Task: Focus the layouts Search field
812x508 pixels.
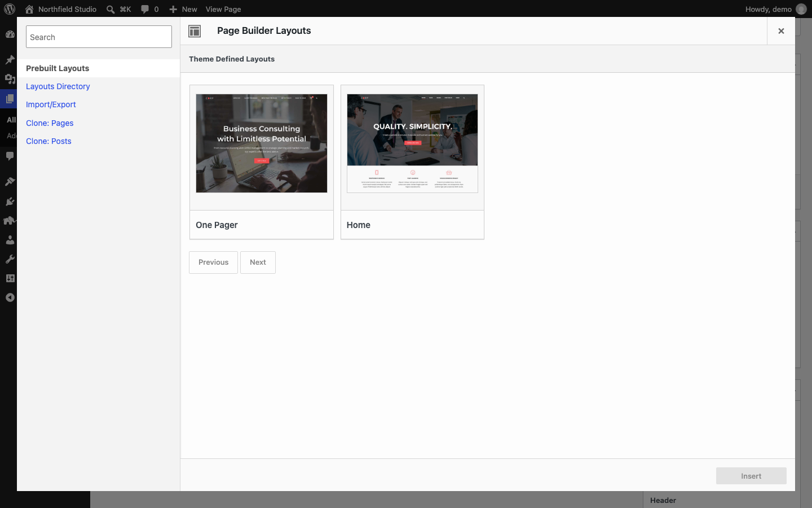Action: pos(99,37)
